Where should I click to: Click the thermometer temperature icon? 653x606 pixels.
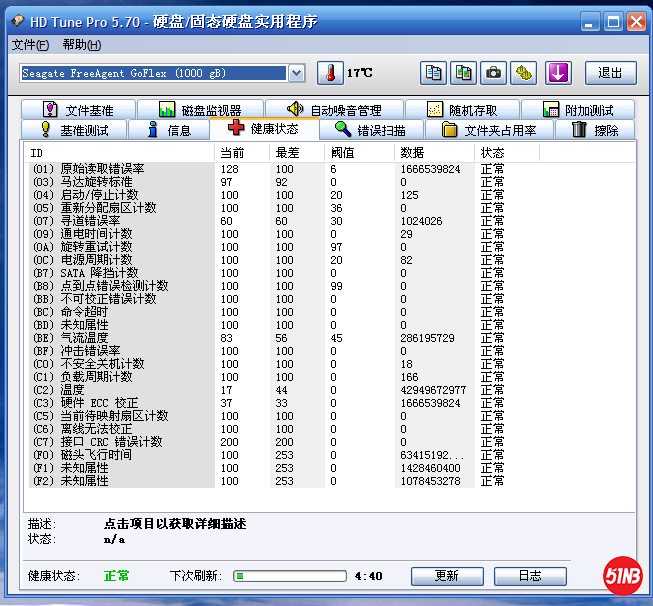coord(330,73)
